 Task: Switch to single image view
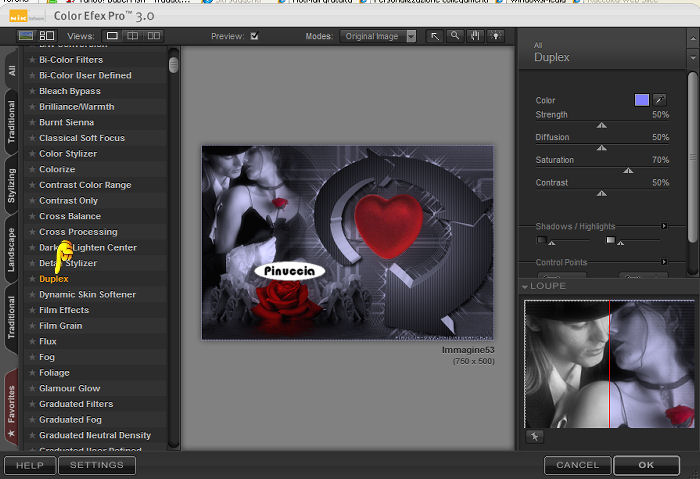(112, 36)
